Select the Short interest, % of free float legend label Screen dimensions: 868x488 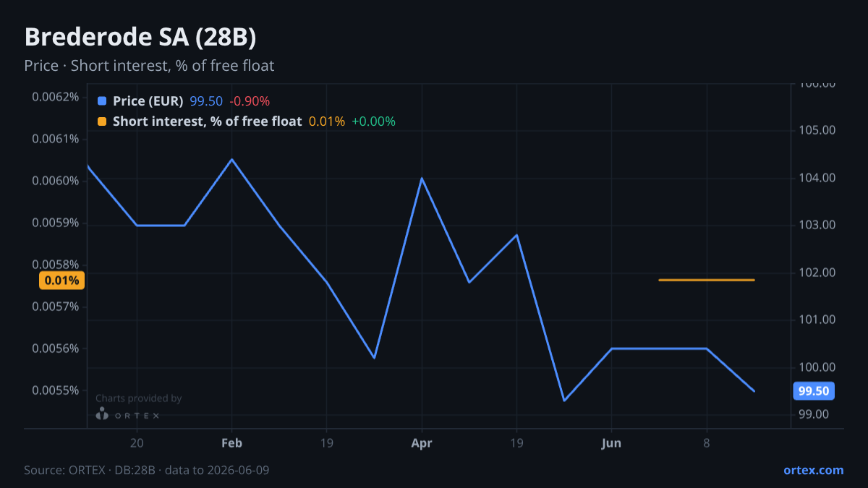pyautogui.click(x=207, y=121)
